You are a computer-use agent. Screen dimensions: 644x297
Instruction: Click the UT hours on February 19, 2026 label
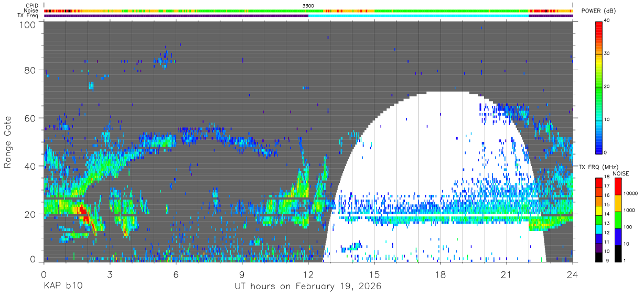coord(308,287)
